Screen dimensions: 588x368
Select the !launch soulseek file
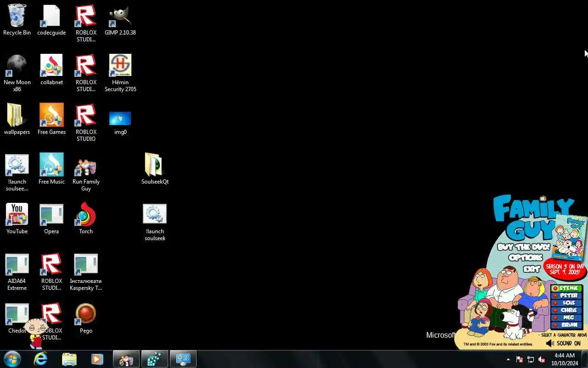point(155,223)
